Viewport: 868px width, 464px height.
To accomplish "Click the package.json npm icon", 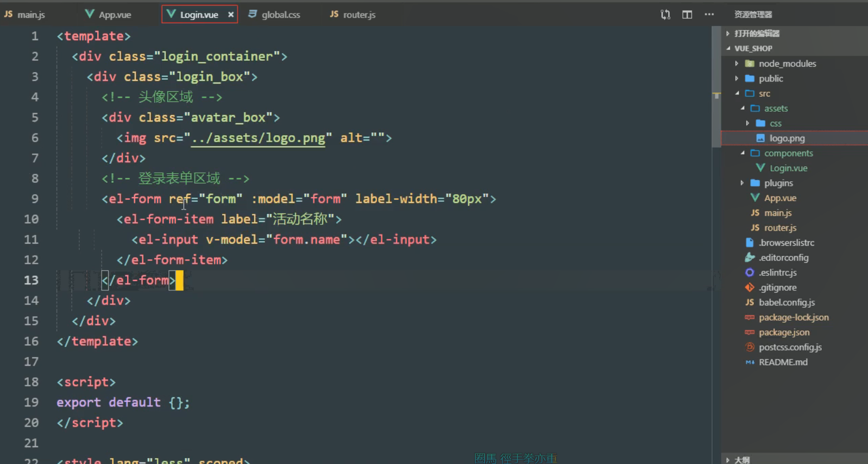I will pos(750,332).
